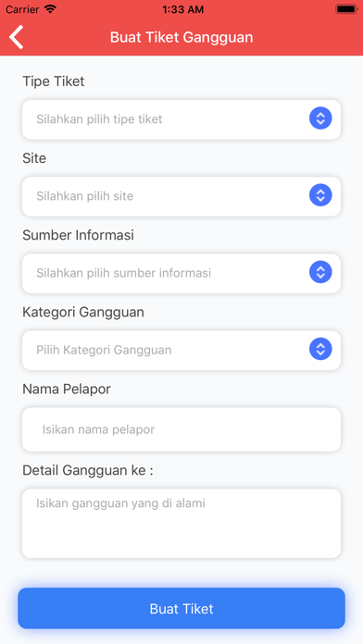Tap the Kategori Gangguan chevron selector icon
The image size is (363, 644).
pos(320,349)
